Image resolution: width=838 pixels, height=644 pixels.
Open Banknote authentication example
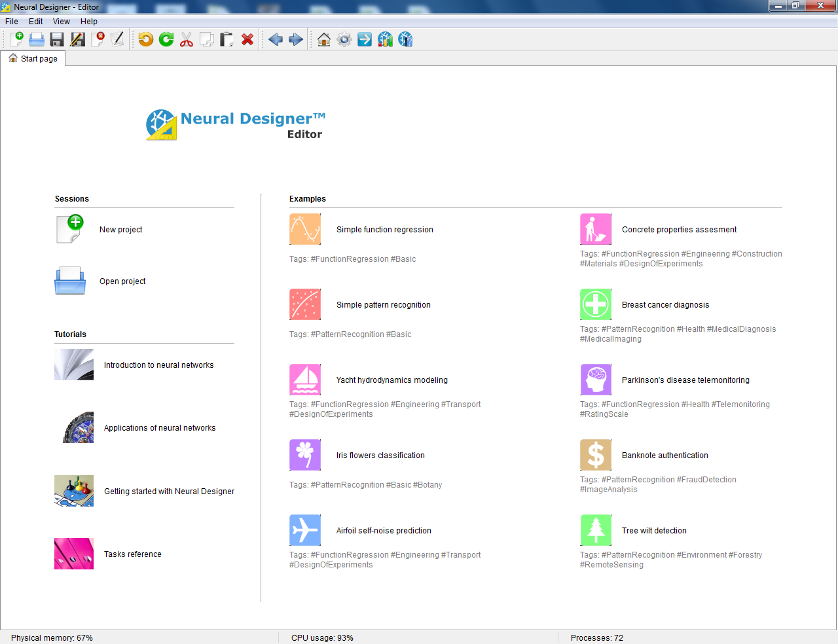665,456
